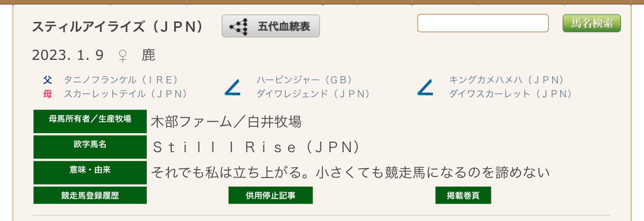The height and width of the screenshot is (221, 644).
Task: Open the 供用停止記事 tab
Action: point(271,196)
